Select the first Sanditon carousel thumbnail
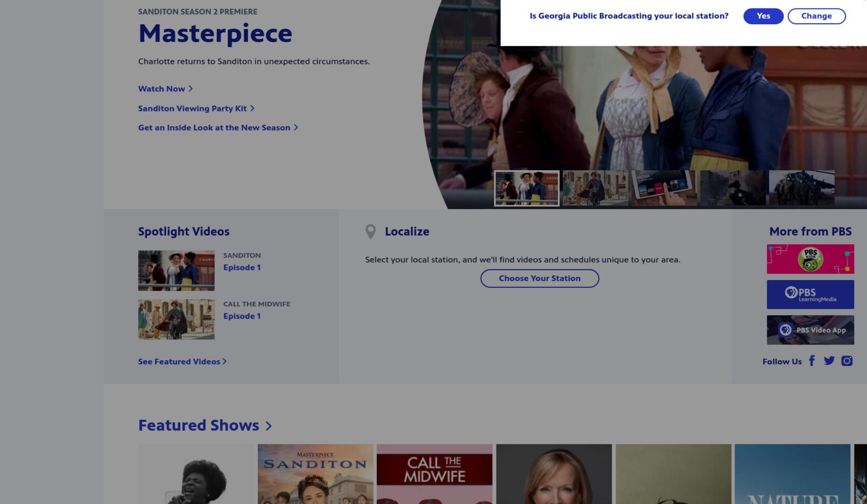Screen dimensions: 867x504 point(526,188)
